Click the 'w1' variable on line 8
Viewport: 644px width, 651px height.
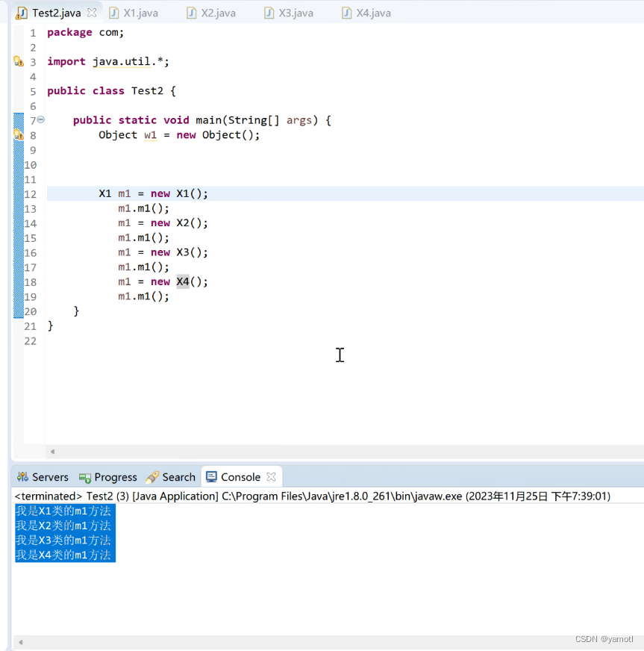coord(150,135)
